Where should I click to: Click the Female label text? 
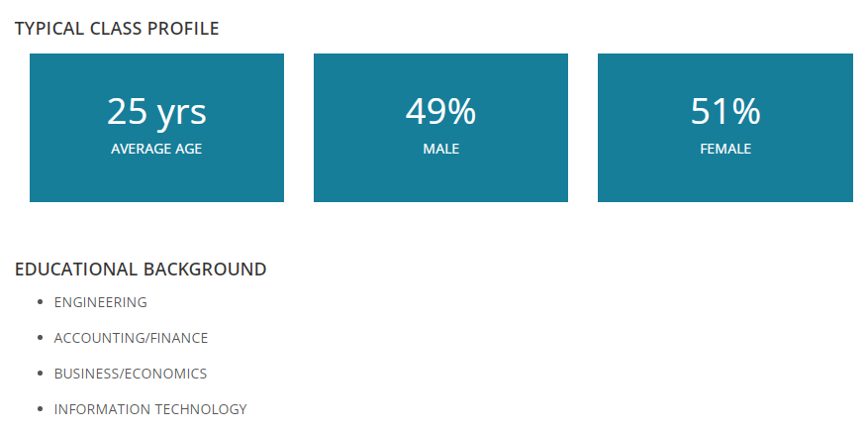725,149
